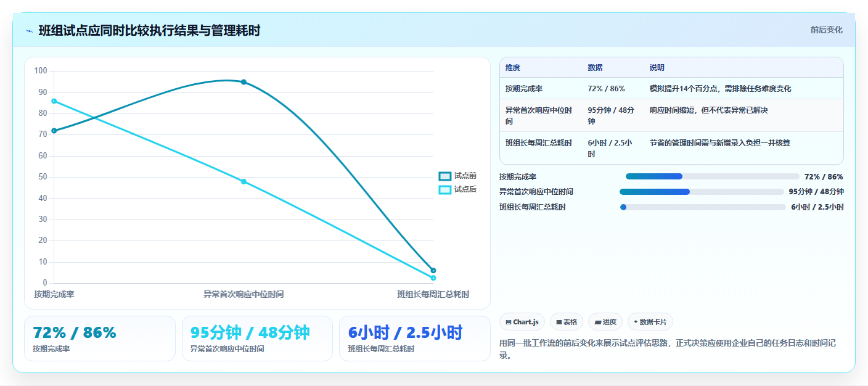Click the 试点前 data point at 按期完成率
This screenshot has width=868, height=386.
(x=54, y=131)
